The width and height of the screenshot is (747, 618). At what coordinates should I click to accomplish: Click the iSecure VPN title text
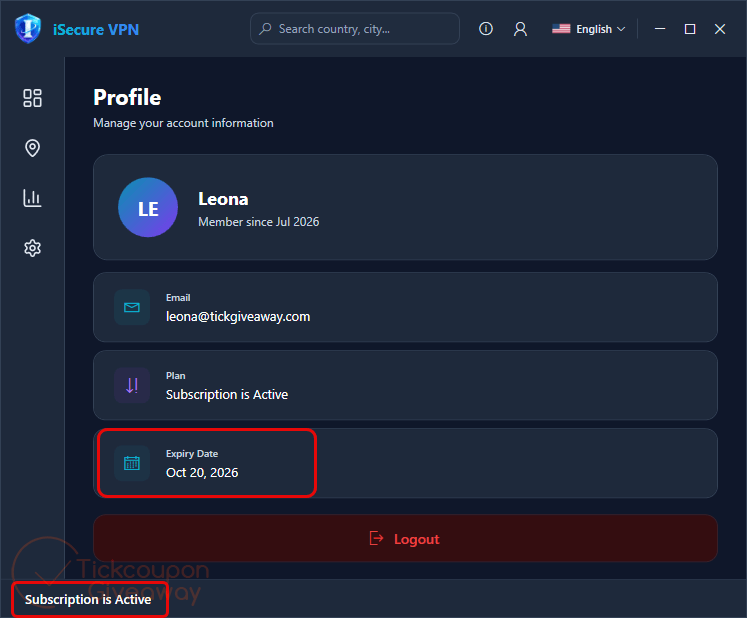[96, 30]
